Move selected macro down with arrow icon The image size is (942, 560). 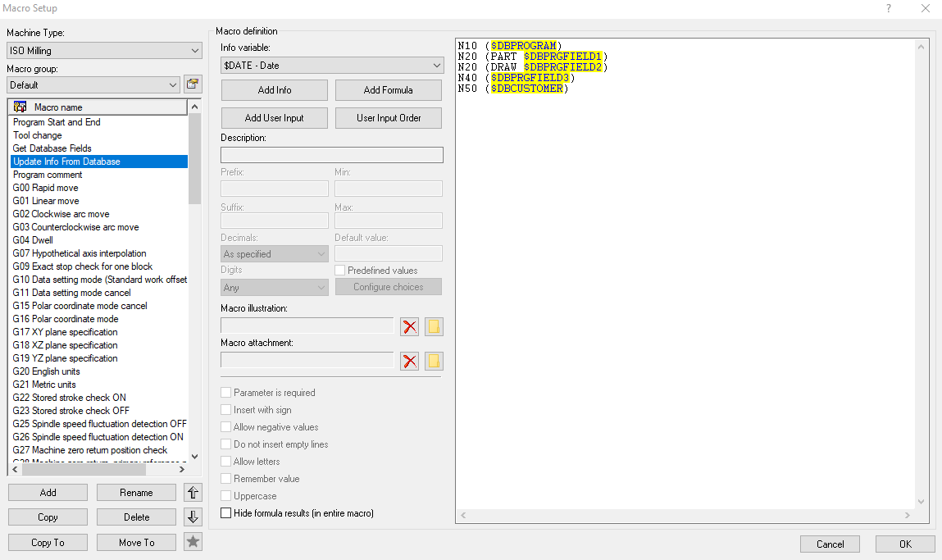(193, 517)
